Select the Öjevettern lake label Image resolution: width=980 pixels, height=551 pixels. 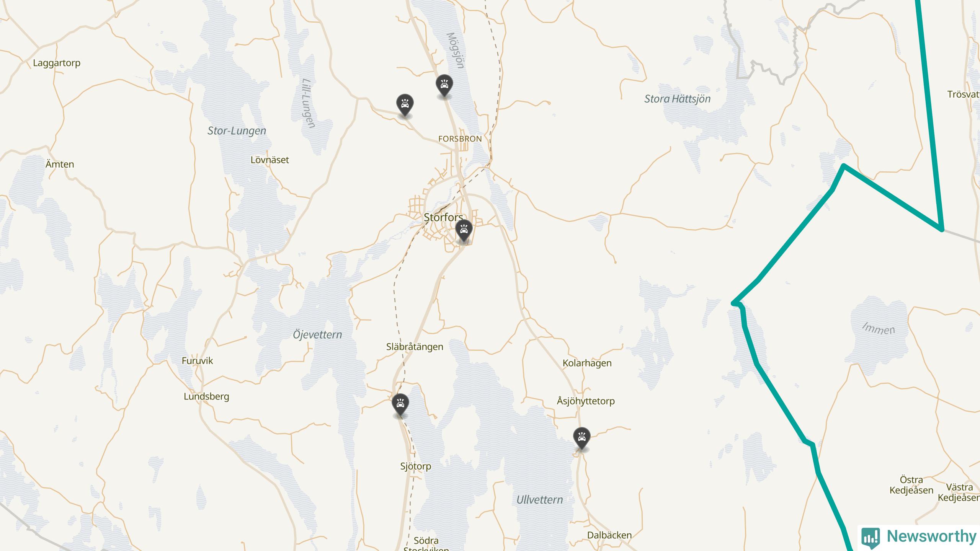tap(317, 335)
